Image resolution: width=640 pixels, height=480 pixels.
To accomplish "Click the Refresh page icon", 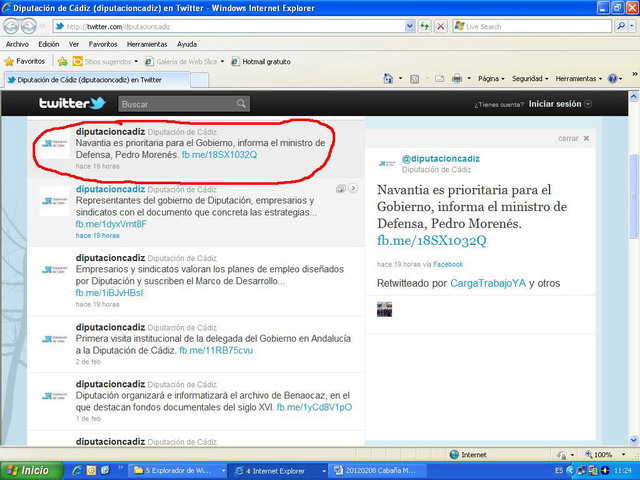I will tap(424, 27).
